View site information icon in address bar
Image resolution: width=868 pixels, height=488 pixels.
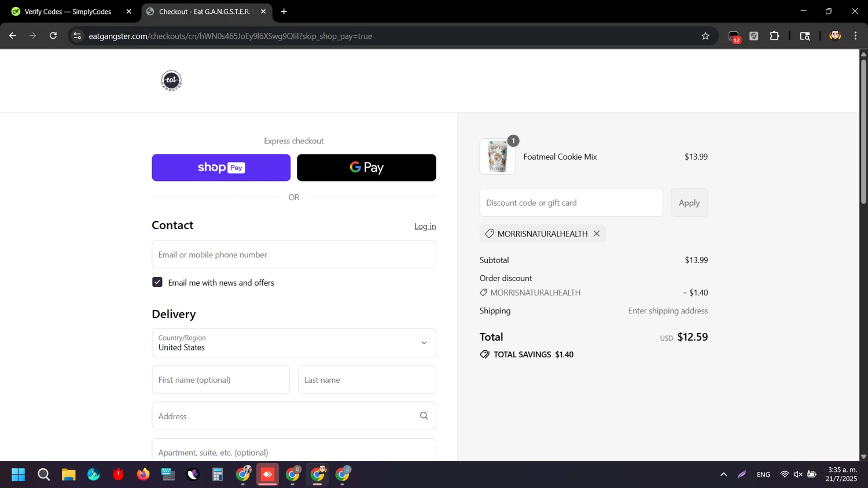point(77,36)
